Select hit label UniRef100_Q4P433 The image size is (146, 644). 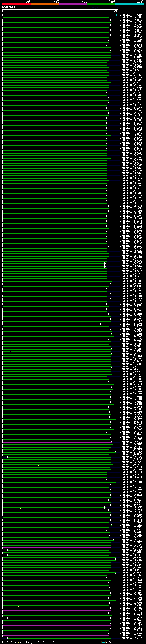[131, 339]
